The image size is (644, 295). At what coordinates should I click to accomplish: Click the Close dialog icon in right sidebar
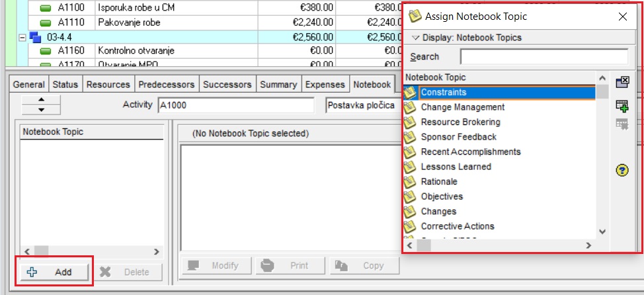(622, 83)
